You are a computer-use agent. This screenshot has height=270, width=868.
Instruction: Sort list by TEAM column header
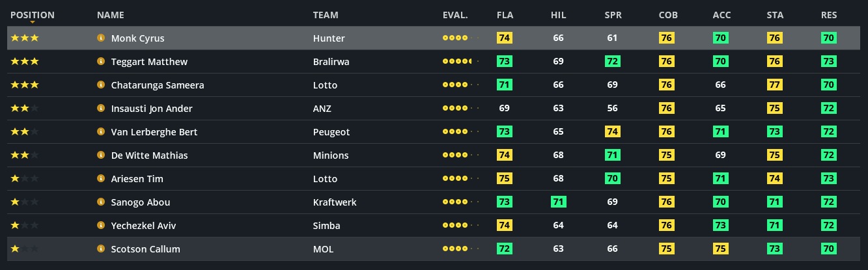point(326,15)
